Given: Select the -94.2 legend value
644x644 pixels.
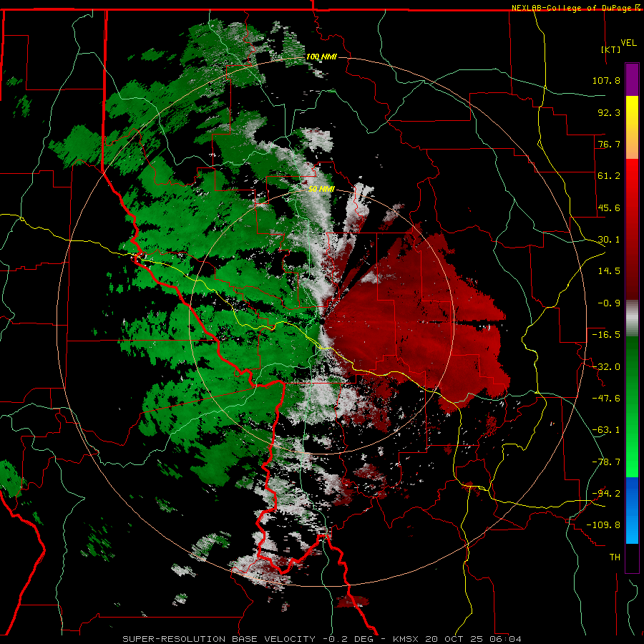Looking at the screenshot, I should coord(606,494).
